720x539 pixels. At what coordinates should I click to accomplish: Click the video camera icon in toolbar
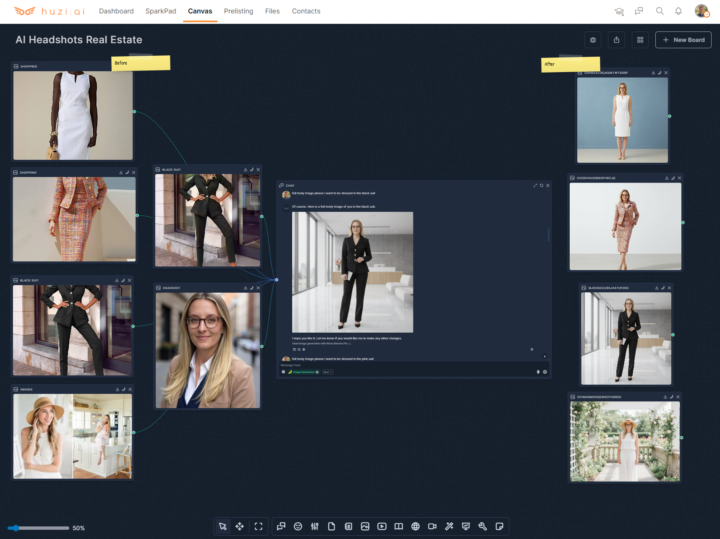(432, 526)
